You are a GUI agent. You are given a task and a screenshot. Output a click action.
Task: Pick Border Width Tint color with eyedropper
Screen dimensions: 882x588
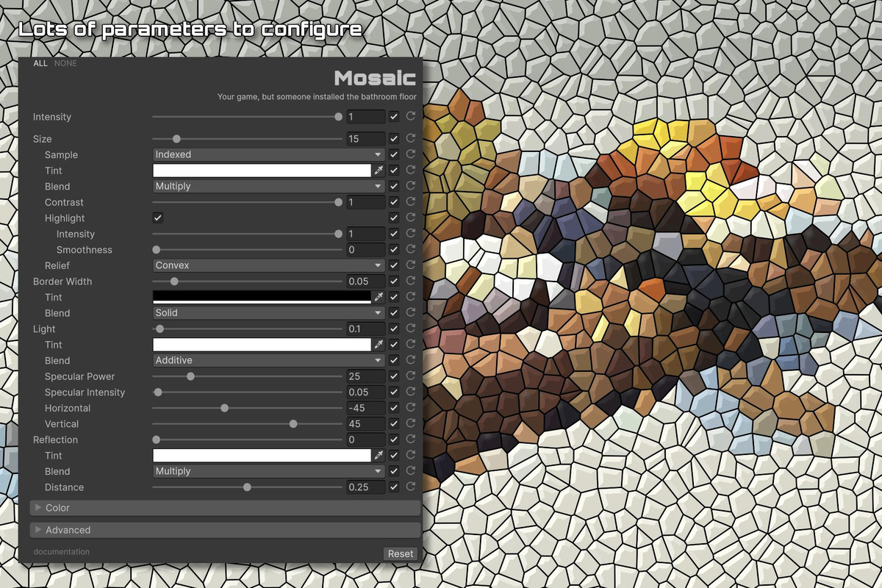379,297
